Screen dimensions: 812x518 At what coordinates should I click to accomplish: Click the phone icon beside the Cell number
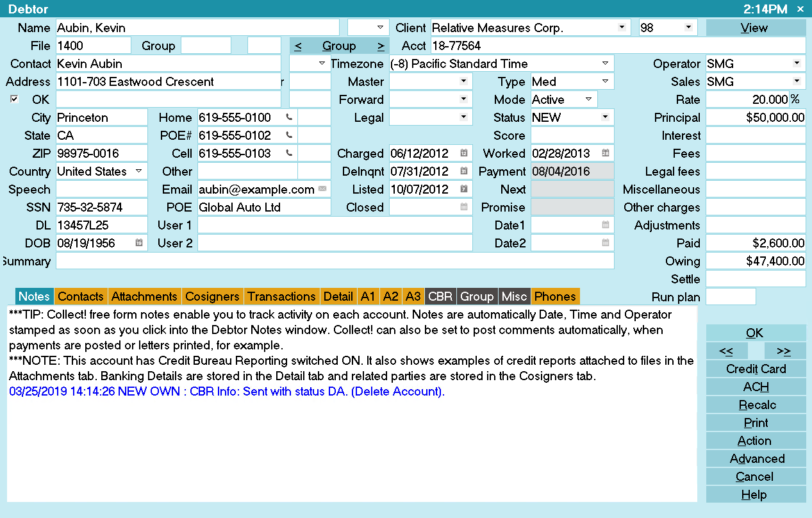(289, 153)
